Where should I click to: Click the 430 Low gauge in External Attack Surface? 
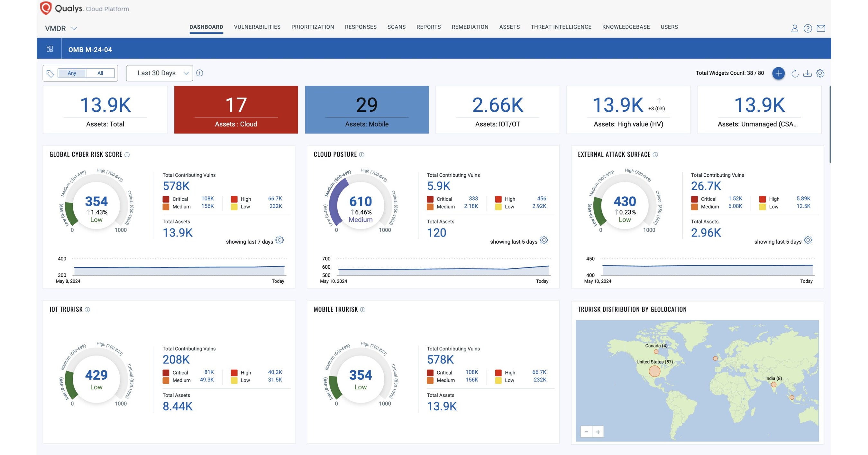(625, 201)
